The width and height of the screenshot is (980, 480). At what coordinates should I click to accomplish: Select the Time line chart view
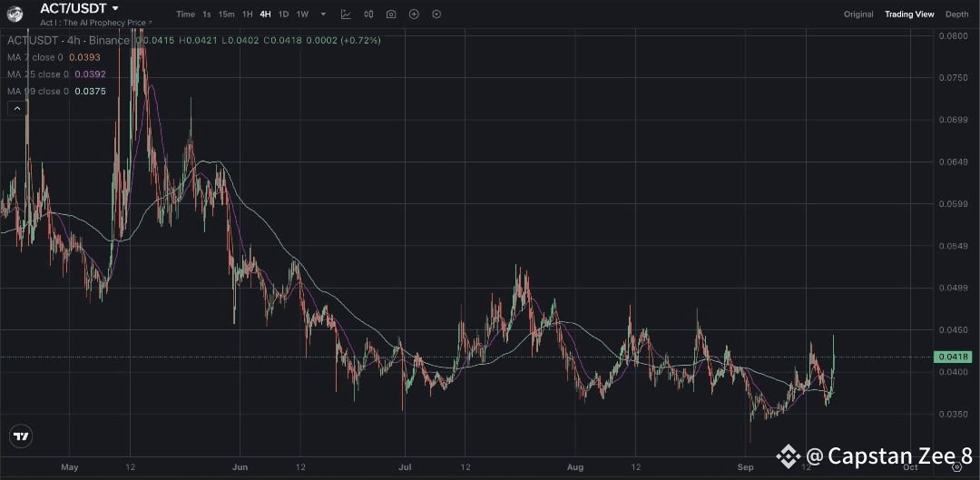(185, 14)
